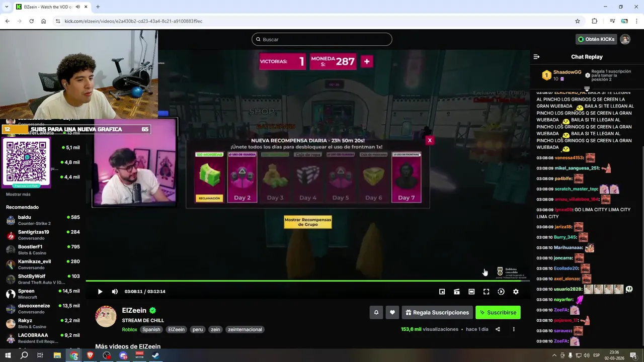Reload the page in Chrome
This screenshot has height=362, width=644.
click(x=31, y=21)
